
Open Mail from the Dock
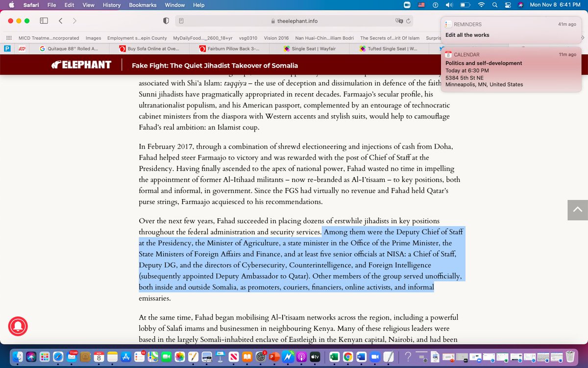coord(72,357)
